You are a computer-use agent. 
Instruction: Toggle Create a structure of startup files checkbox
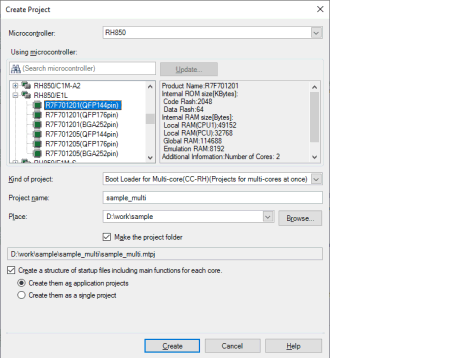pyautogui.click(x=11, y=270)
